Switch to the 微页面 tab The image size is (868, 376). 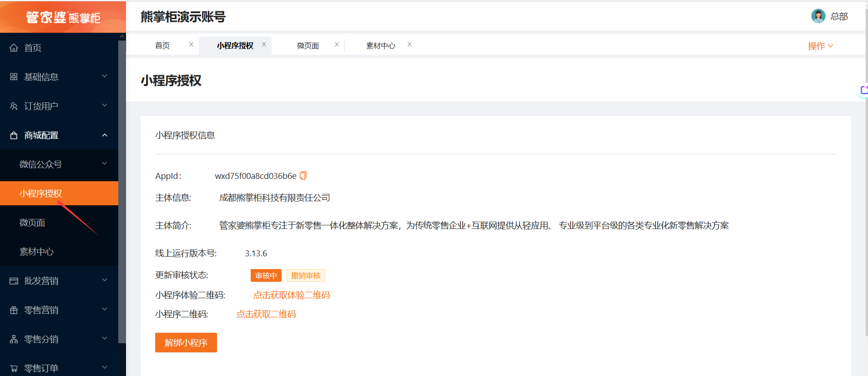click(308, 46)
